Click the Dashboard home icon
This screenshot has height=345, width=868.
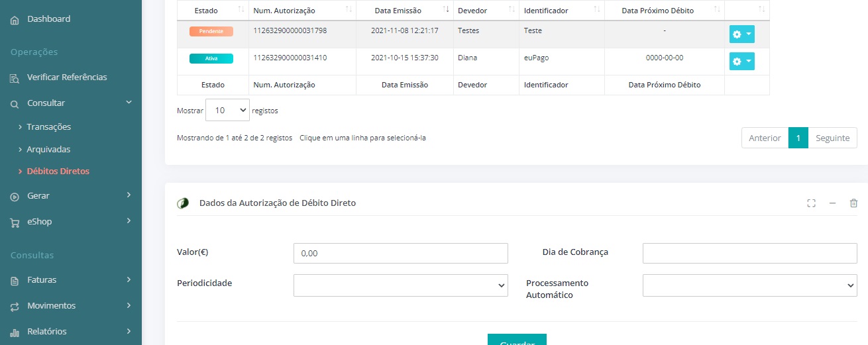(15, 20)
